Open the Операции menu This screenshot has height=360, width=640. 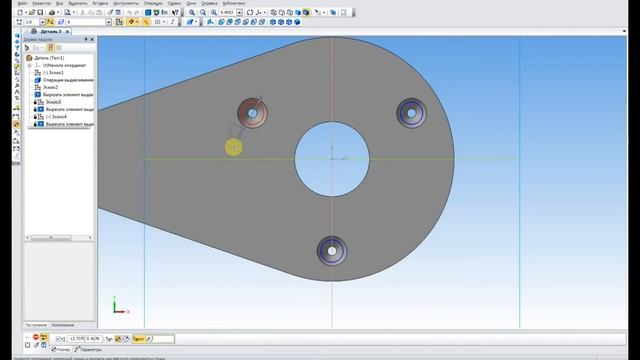click(x=153, y=3)
